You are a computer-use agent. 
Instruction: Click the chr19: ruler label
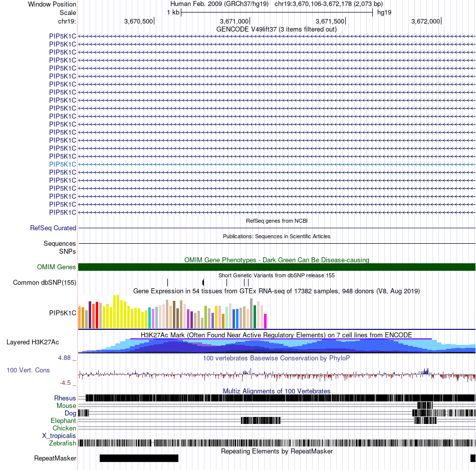coord(67,21)
